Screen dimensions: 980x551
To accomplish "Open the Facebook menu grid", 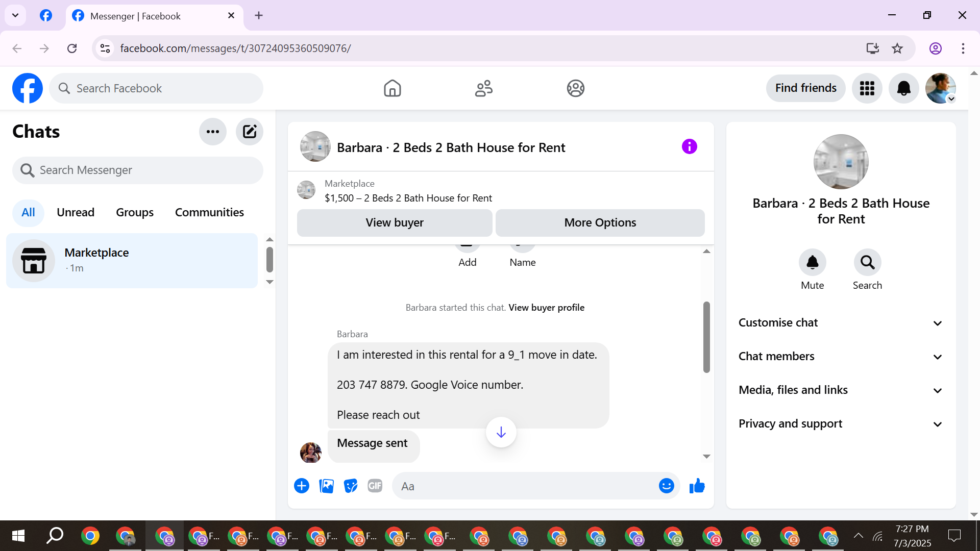I will tap(867, 88).
